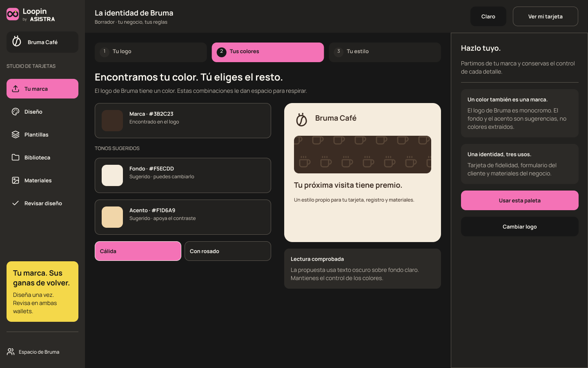588x368 pixels.
Task: Click the Lectura comprobada info box
Action: pyautogui.click(x=363, y=269)
